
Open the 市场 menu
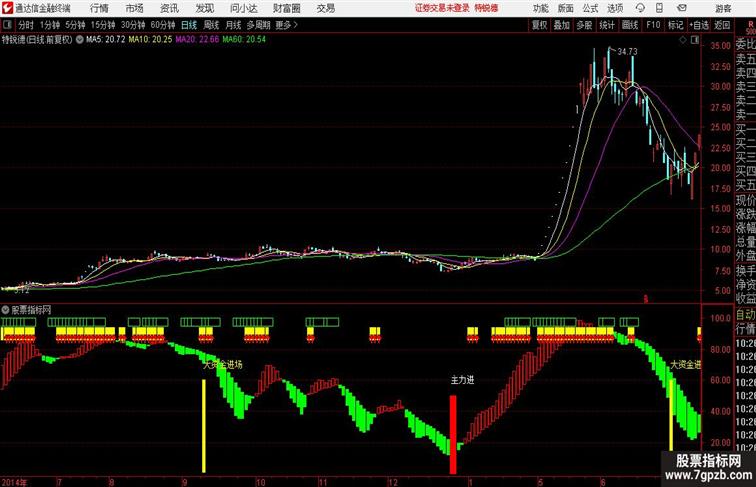point(134,8)
